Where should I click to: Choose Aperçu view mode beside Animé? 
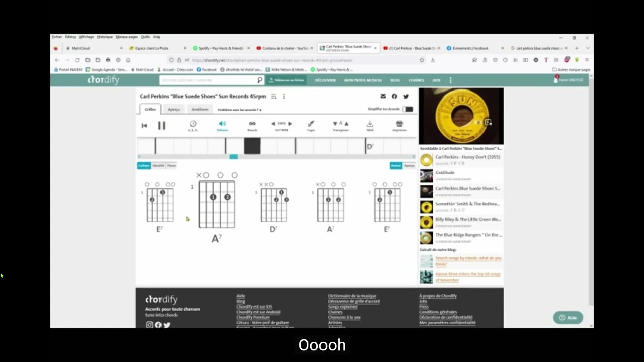(x=409, y=165)
